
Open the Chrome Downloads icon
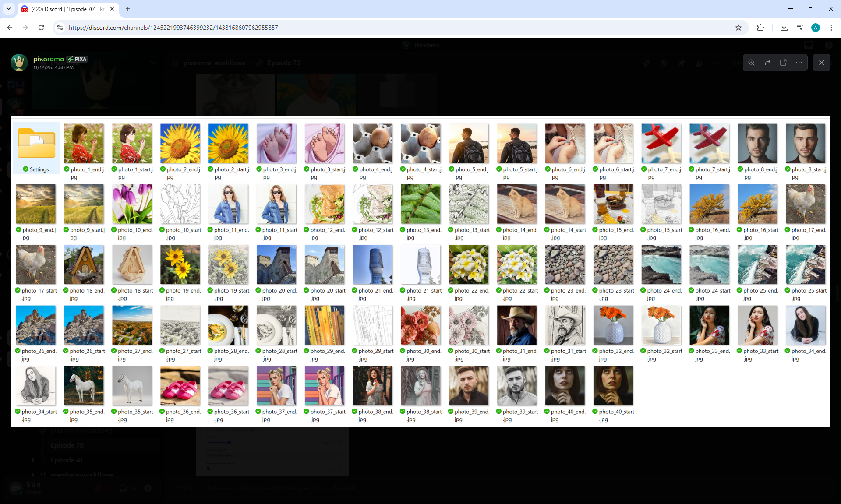pyautogui.click(x=784, y=28)
